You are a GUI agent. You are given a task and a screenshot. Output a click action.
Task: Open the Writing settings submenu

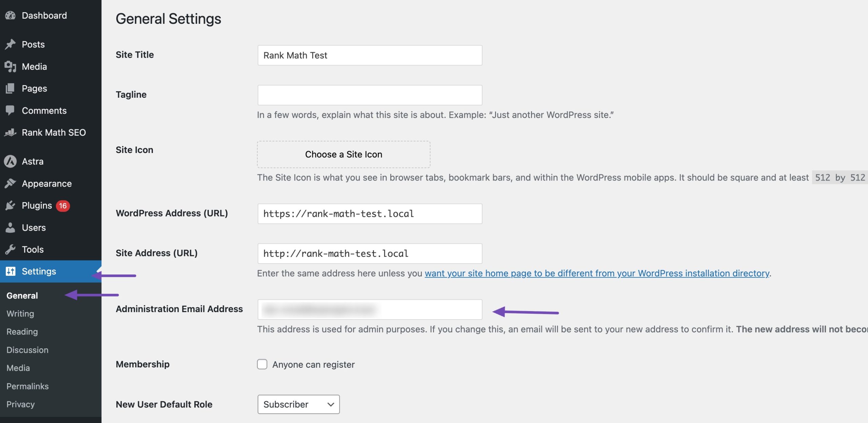(20, 314)
